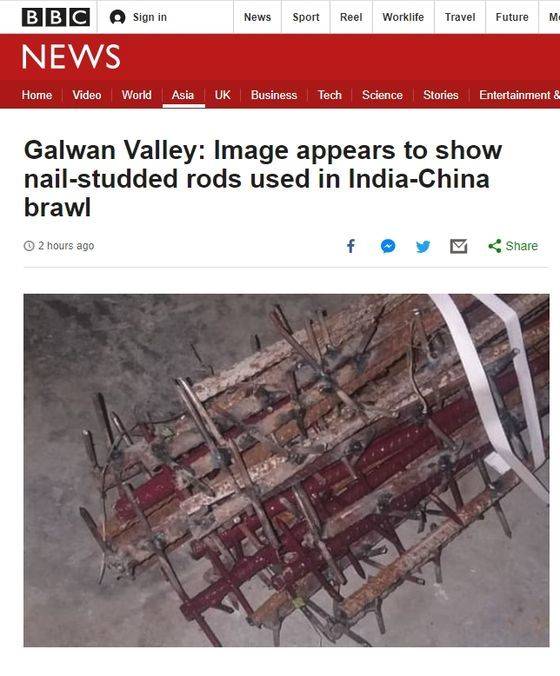This screenshot has height=676, width=560.
Task: Open the green Share icon menu
Action: (x=495, y=246)
